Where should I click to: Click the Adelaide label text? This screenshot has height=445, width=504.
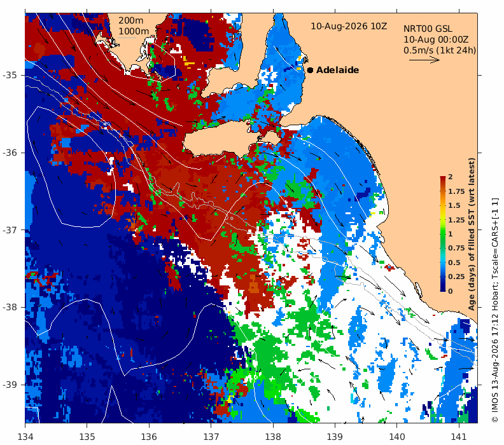pos(337,70)
